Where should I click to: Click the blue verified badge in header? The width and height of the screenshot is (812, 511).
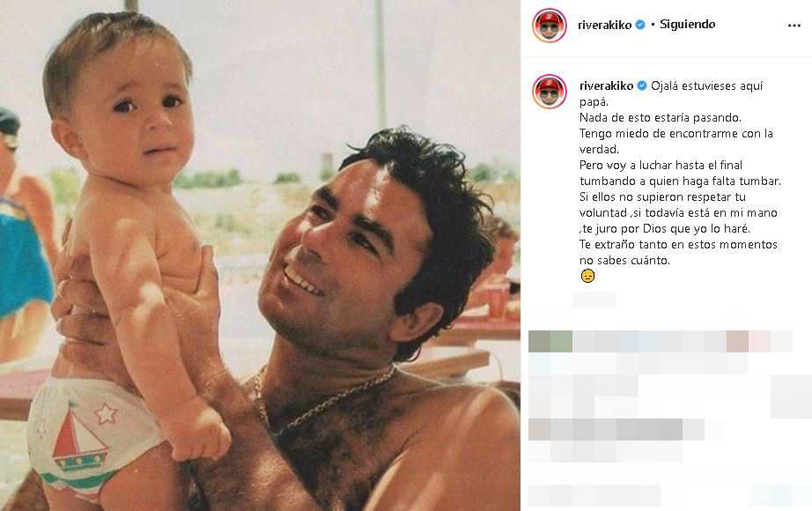click(x=640, y=25)
